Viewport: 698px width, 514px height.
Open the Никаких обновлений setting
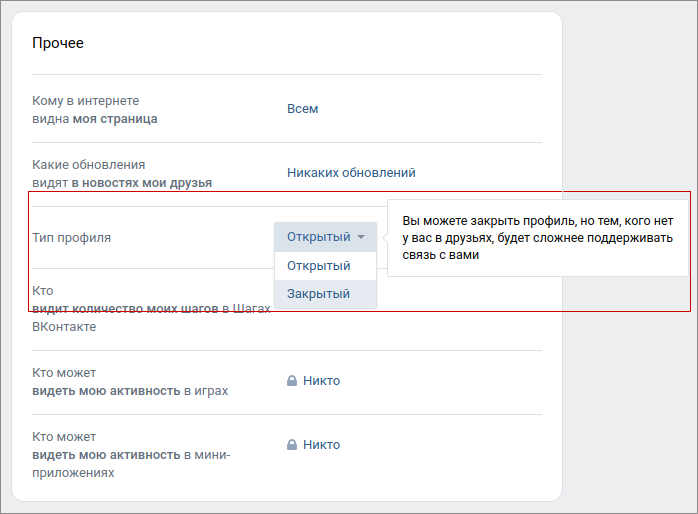(351, 173)
